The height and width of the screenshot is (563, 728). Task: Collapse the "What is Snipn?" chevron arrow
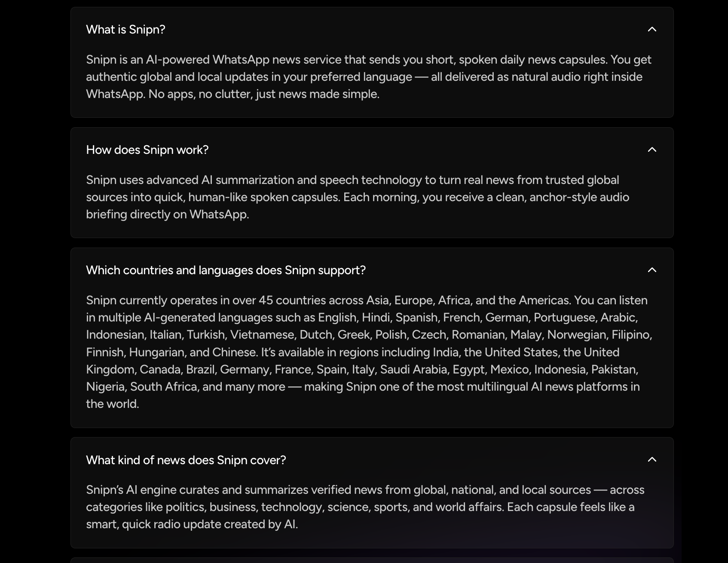pyautogui.click(x=652, y=29)
